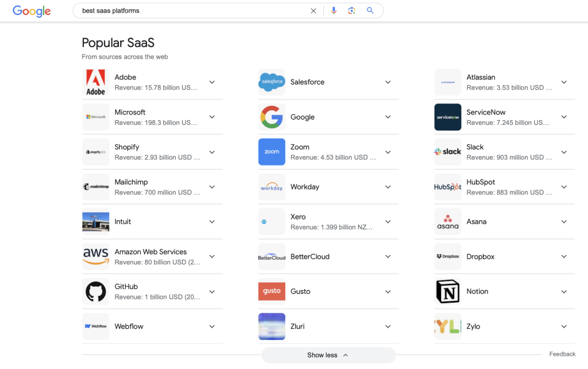Expand the Zylo entry chevron
The height and width of the screenshot is (369, 588).
tap(564, 326)
